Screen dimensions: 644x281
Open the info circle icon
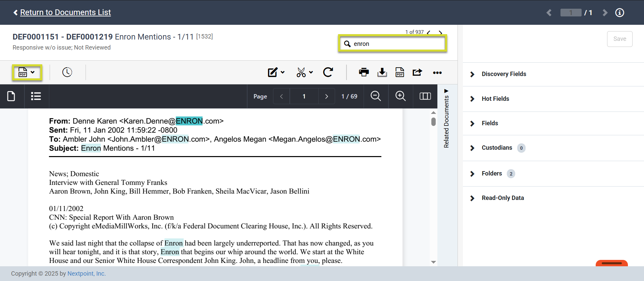tap(620, 13)
